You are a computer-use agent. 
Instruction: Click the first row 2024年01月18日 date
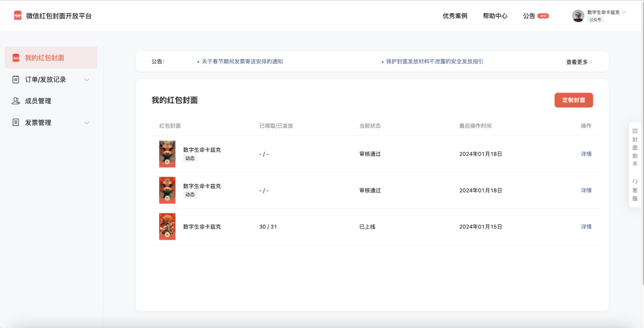pyautogui.click(x=481, y=154)
